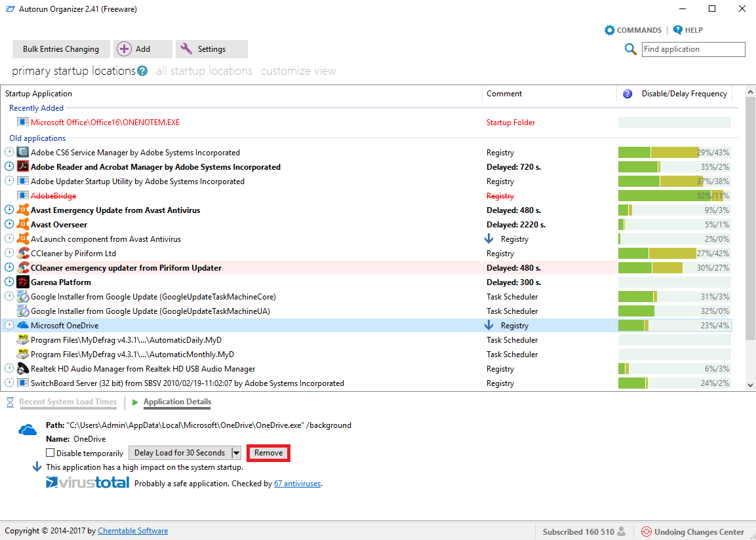Click the AvLaunch component Avast icon
Viewport: 756px width, 540px height.
pyautogui.click(x=23, y=239)
